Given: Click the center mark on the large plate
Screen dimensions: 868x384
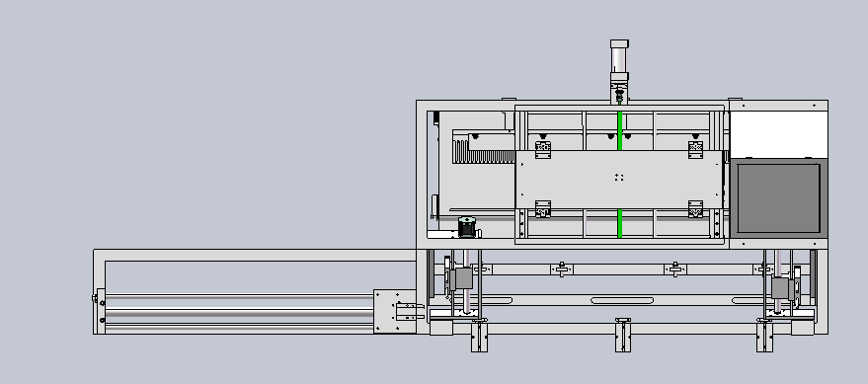Looking at the screenshot, I should (x=619, y=177).
